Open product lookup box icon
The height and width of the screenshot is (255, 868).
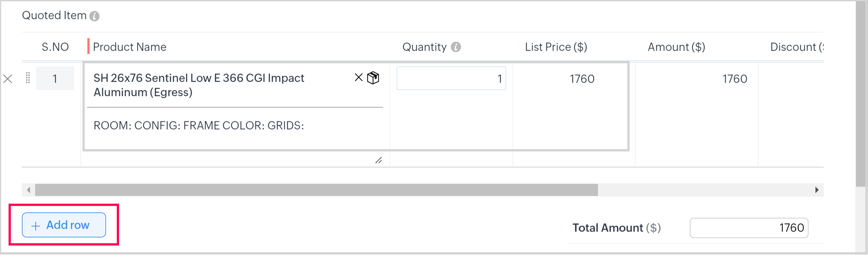(x=373, y=78)
